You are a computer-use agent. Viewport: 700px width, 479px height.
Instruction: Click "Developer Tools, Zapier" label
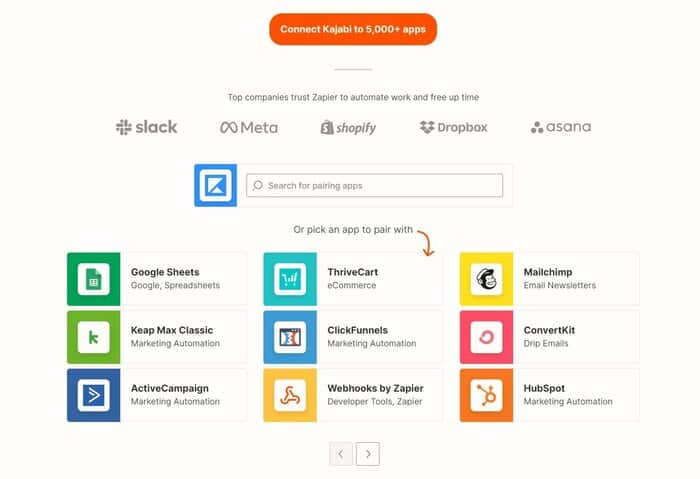375,401
